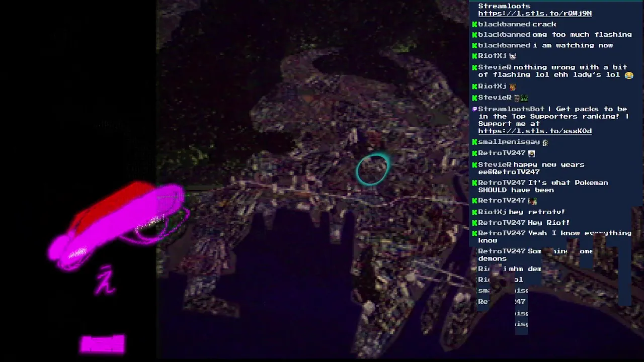Click the Kick badge beside 'nothing wrong with a bit'
This screenshot has width=644, height=362.
474,68
